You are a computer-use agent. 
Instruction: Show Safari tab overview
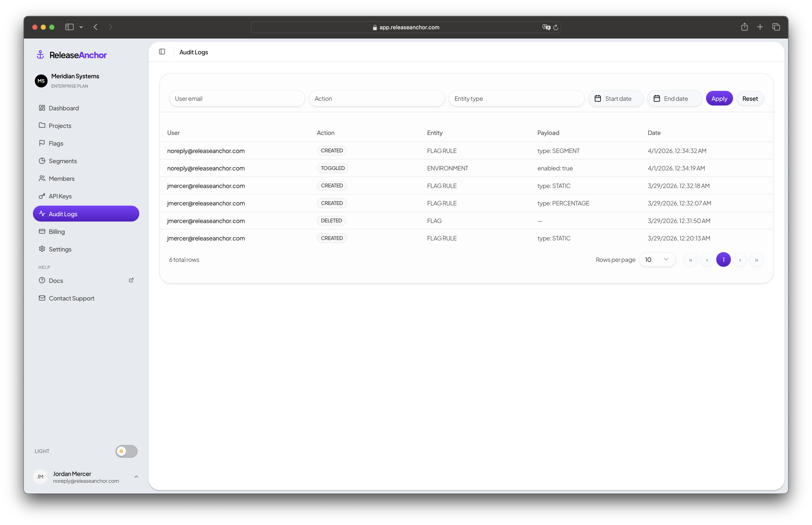pyautogui.click(x=776, y=27)
